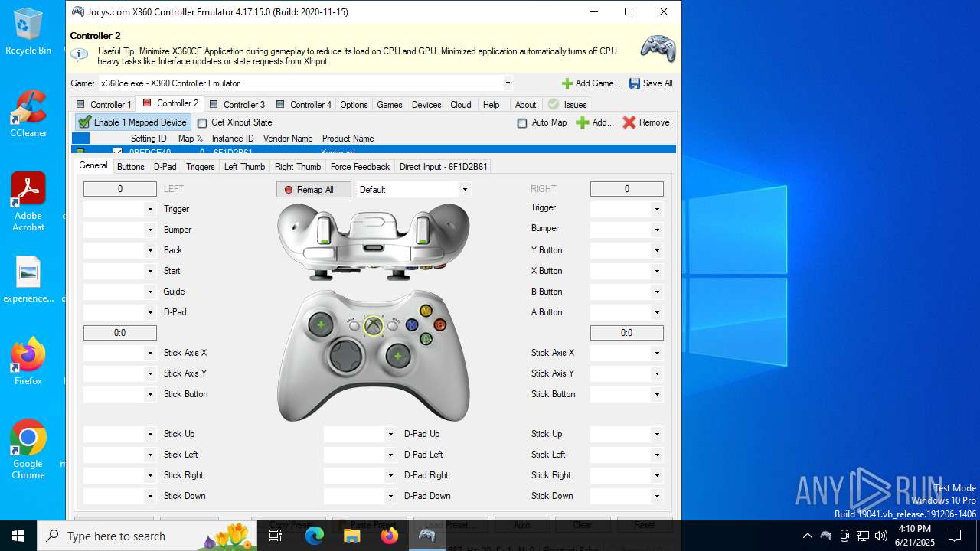Image resolution: width=980 pixels, height=551 pixels.
Task: Open the Game selection dropdown
Action: tap(507, 83)
